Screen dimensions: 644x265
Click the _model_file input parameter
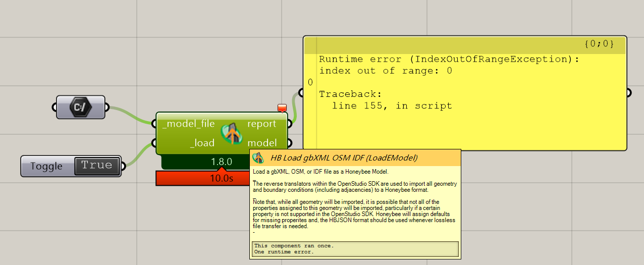[189, 124]
